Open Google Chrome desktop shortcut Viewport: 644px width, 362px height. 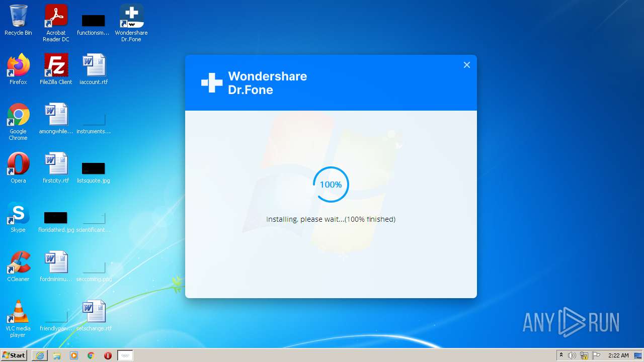[18, 122]
